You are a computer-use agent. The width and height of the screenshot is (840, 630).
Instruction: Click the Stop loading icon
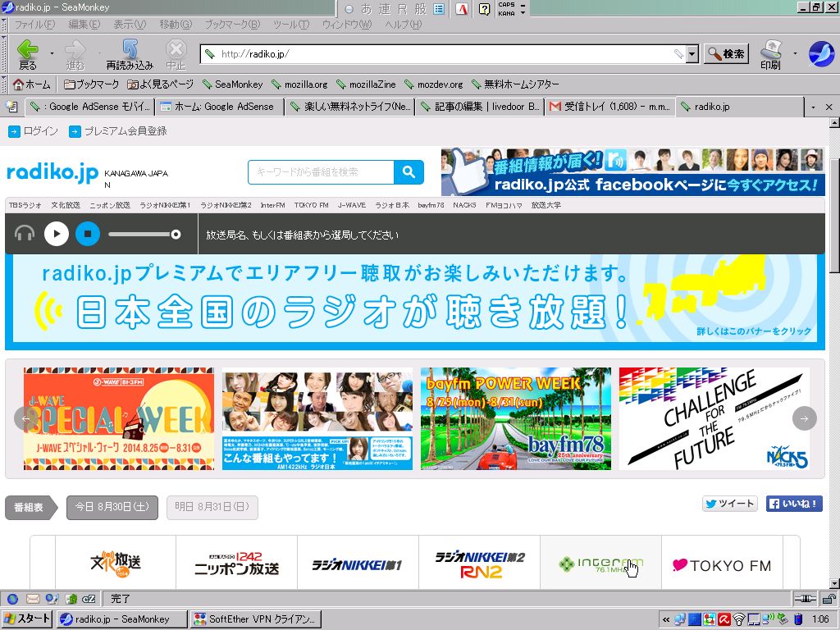pos(176,49)
